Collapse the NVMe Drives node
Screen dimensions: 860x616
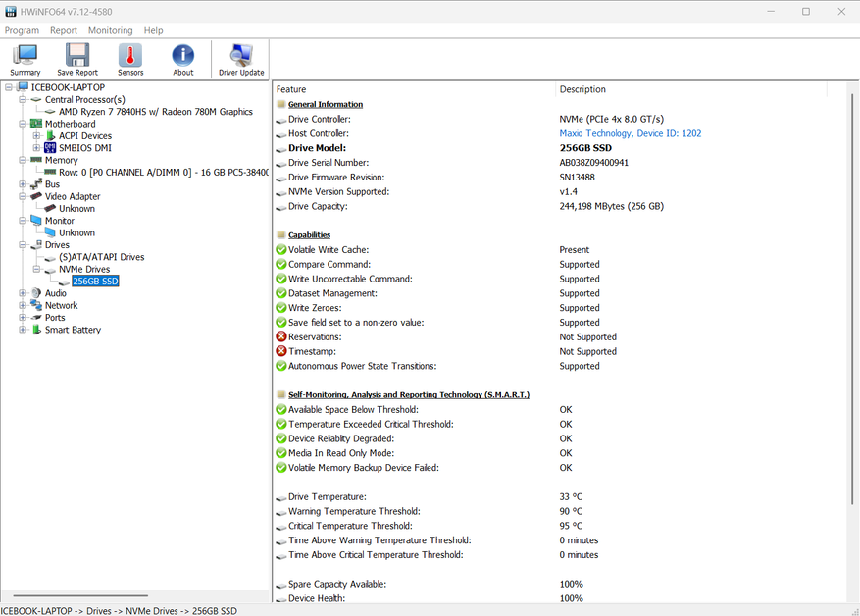36,269
